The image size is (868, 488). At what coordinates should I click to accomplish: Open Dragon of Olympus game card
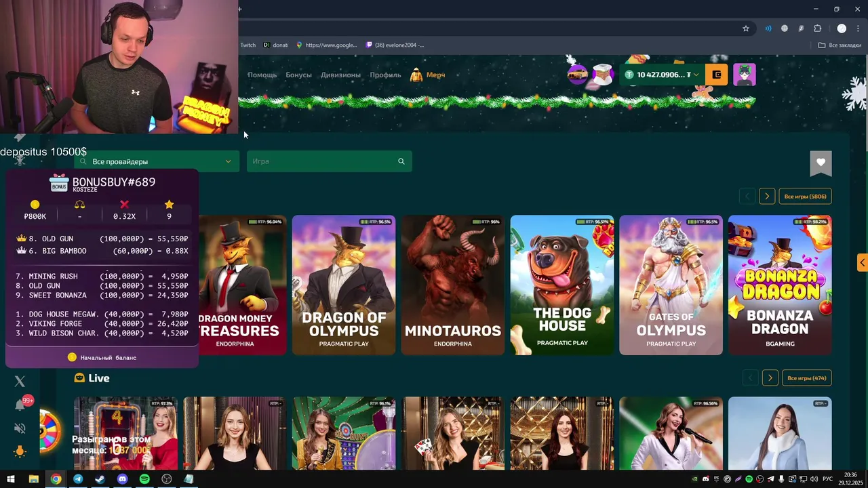(344, 285)
